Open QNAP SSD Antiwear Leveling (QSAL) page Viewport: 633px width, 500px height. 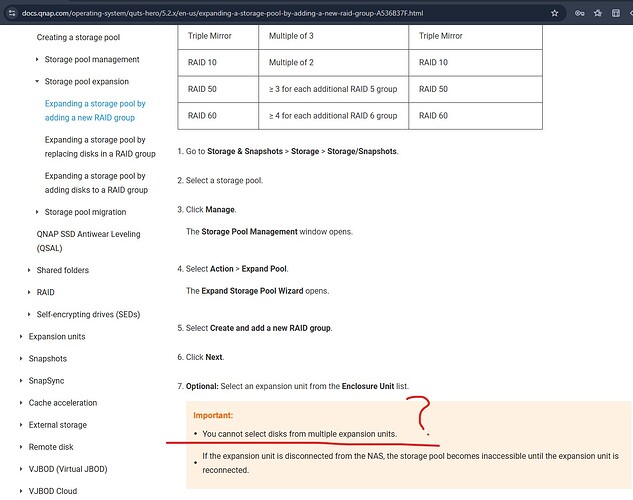point(88,241)
